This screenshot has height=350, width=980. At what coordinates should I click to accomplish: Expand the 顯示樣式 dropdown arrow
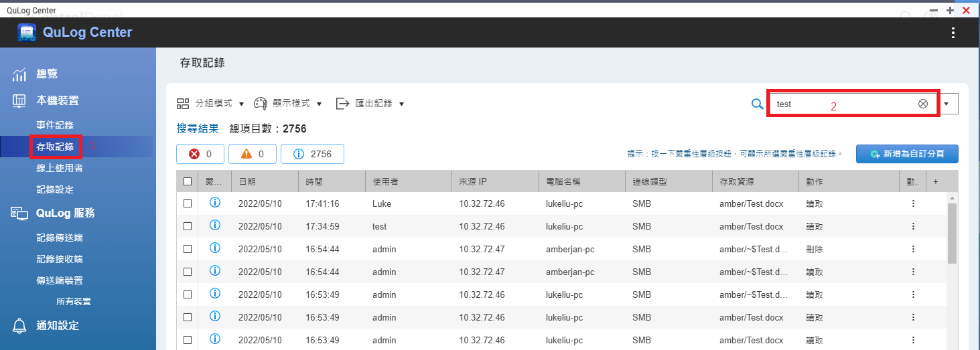coord(320,104)
